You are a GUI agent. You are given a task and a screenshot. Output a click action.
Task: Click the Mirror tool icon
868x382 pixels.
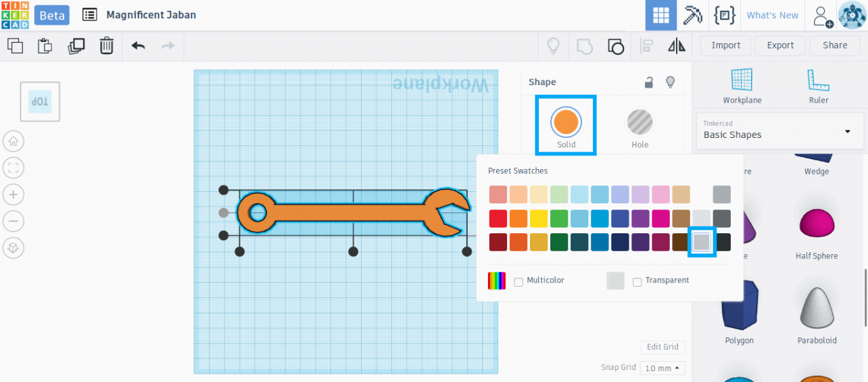[x=676, y=46]
